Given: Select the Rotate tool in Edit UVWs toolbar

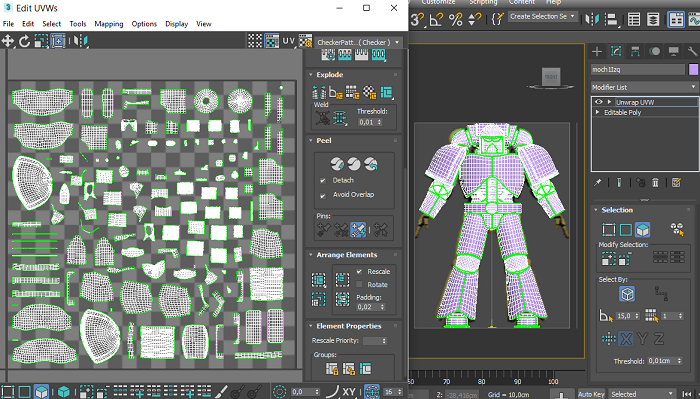Looking at the screenshot, I should [25, 41].
